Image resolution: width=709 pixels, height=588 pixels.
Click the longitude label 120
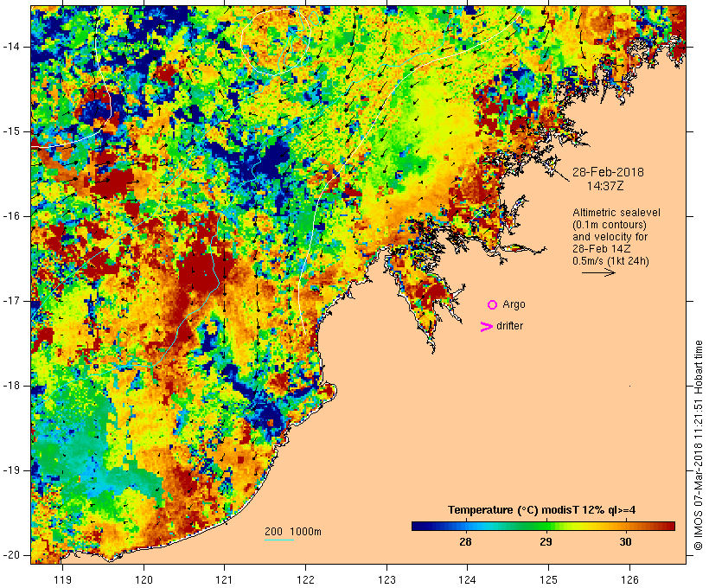click(x=144, y=579)
